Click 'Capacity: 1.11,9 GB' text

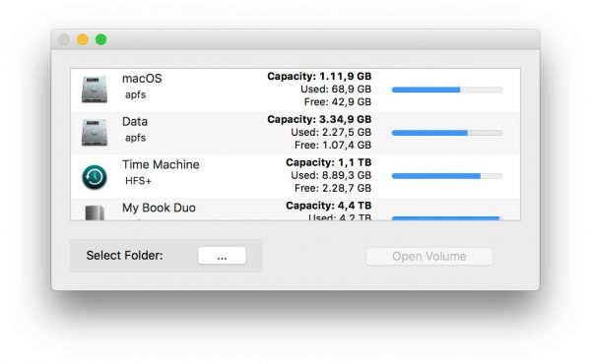point(319,77)
